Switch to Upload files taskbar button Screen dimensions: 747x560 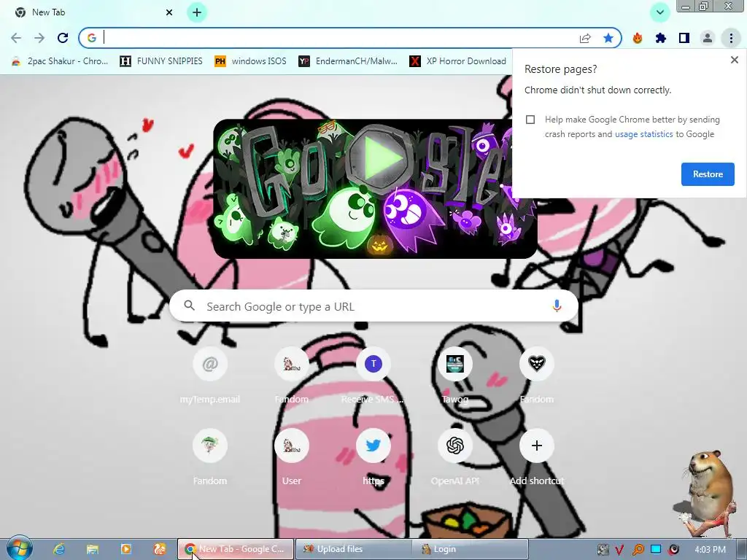tap(354, 549)
